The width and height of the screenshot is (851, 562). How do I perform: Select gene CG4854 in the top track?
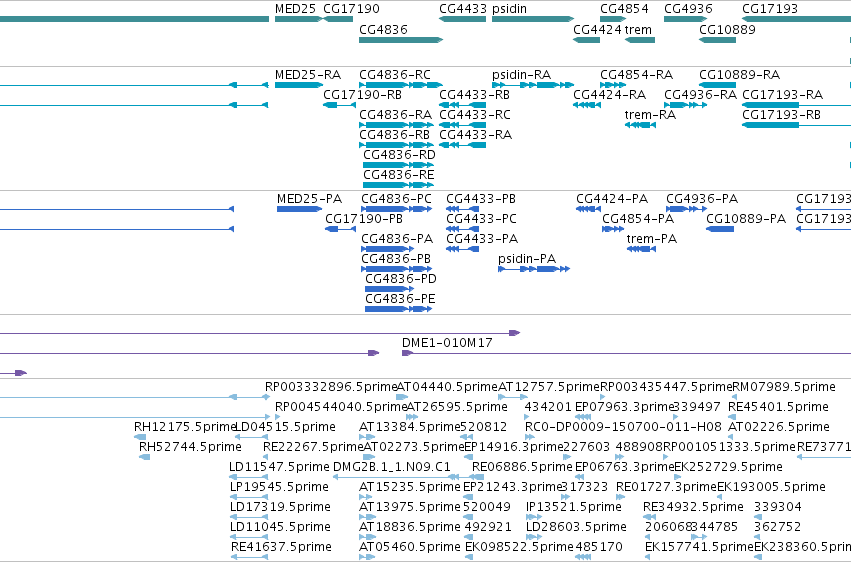click(x=624, y=9)
